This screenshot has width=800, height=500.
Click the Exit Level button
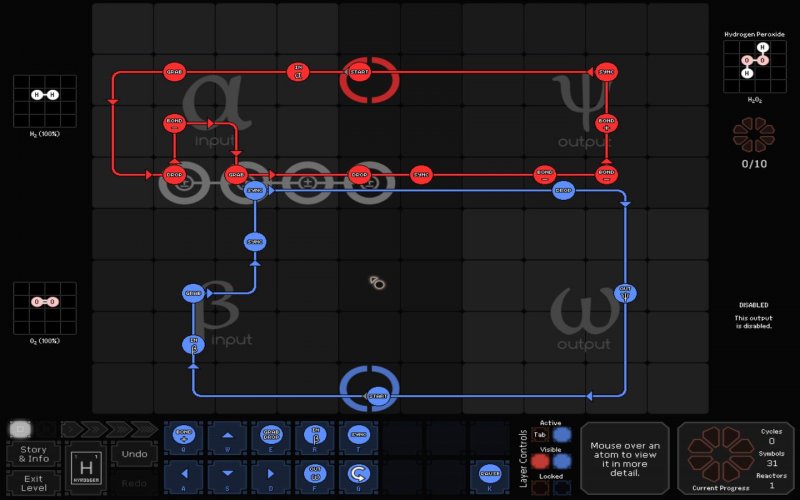tap(33, 482)
